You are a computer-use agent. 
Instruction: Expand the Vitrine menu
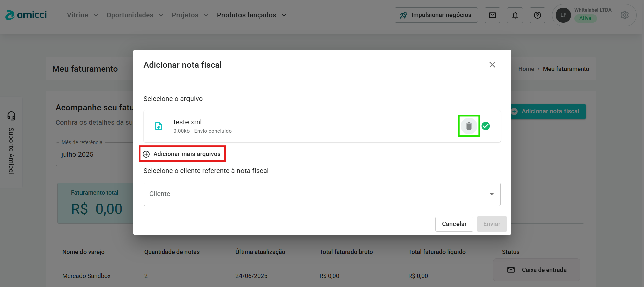coord(82,15)
